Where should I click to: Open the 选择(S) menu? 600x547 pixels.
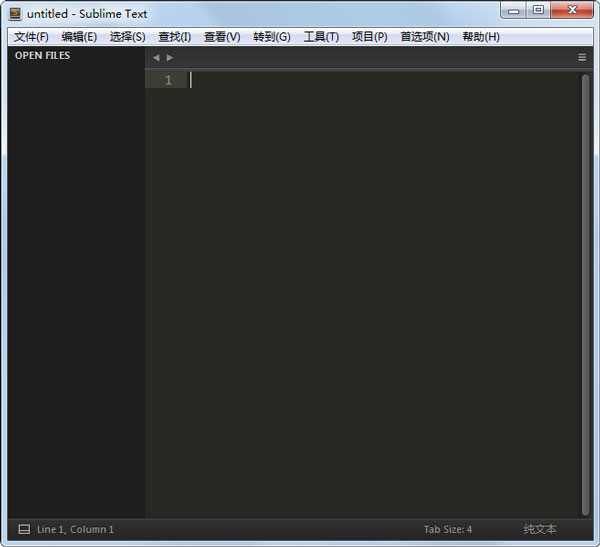pos(127,37)
